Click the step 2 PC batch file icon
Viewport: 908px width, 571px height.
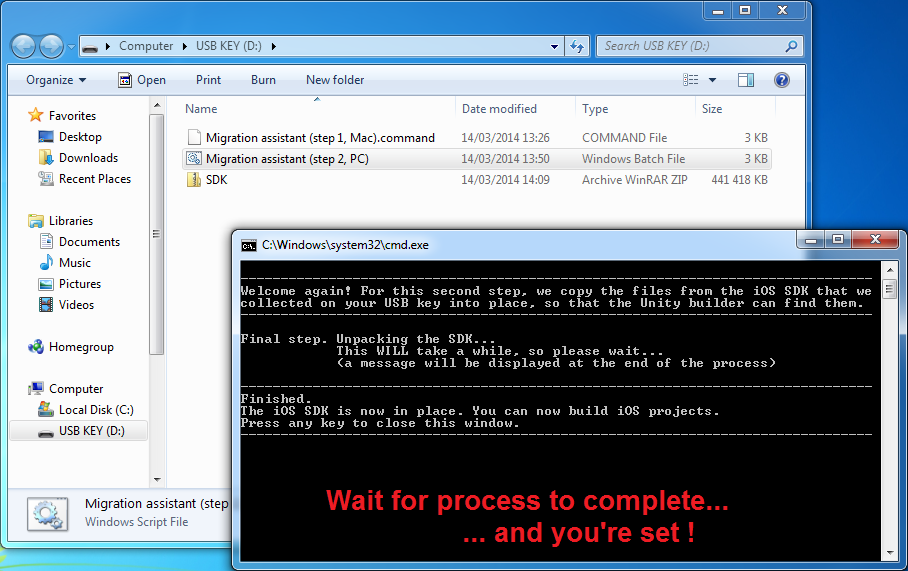(x=194, y=158)
